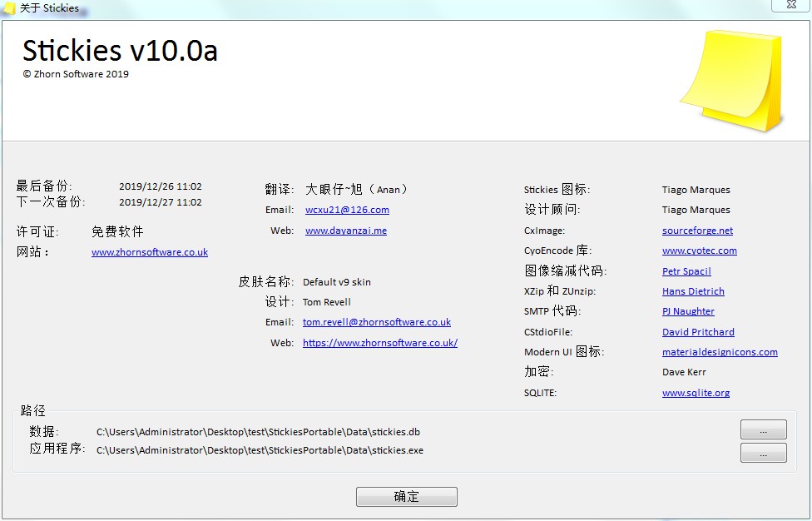This screenshot has width=812, height=521.
Task: Click the last backup date 2019/12/26 11:02
Action: pyautogui.click(x=161, y=186)
